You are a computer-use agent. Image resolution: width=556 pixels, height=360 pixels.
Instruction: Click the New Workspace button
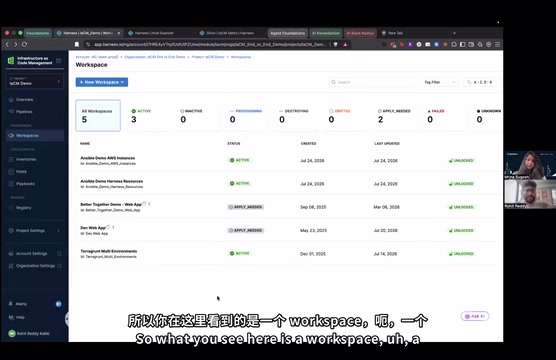[102, 82]
